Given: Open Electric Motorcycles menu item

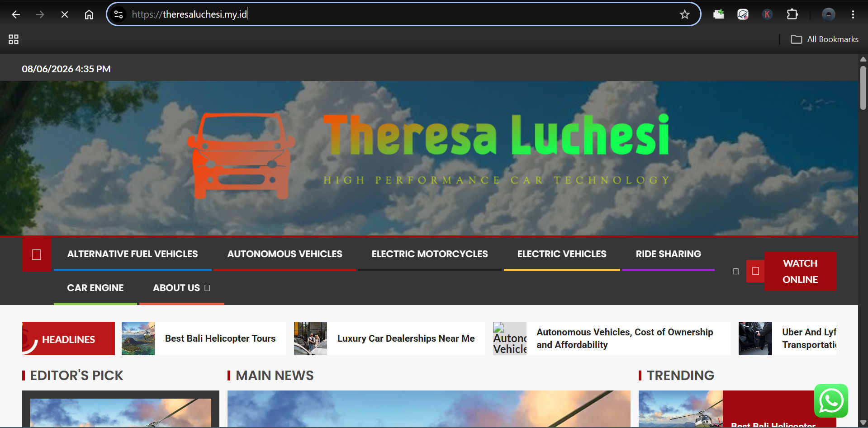Looking at the screenshot, I should (430, 254).
